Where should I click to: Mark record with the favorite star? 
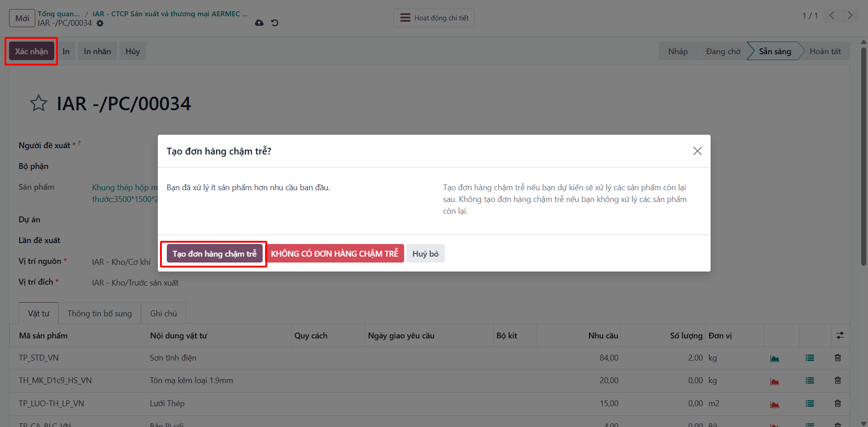(x=39, y=103)
